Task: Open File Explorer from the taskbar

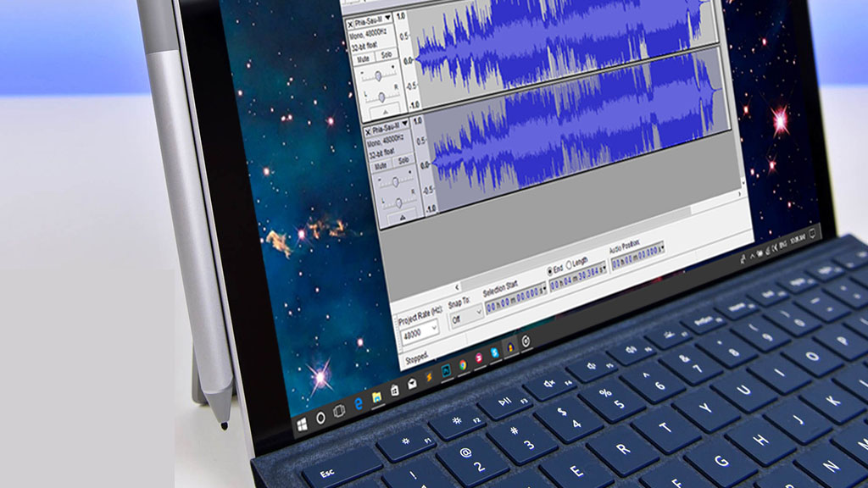Action: click(376, 397)
